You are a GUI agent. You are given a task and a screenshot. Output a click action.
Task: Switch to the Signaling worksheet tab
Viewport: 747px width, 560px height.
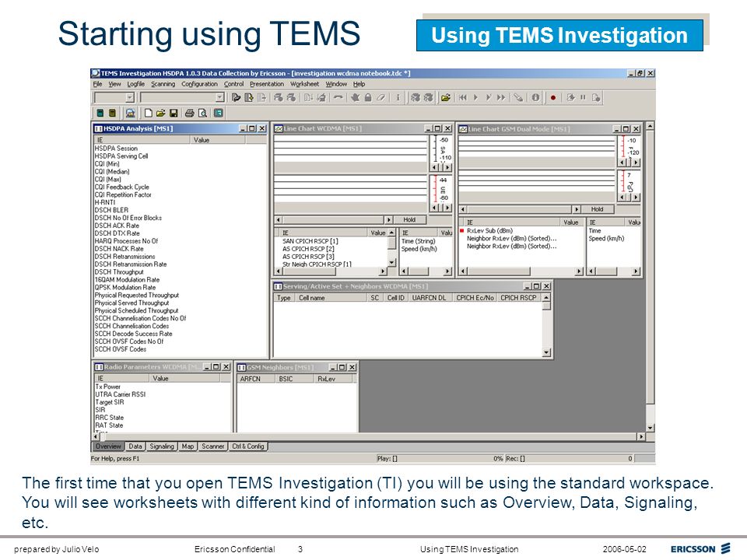(162, 446)
